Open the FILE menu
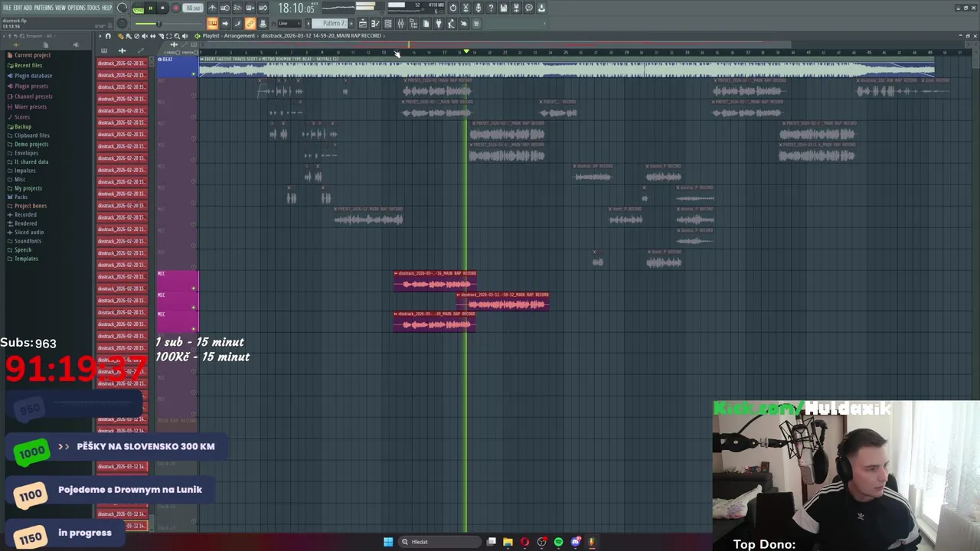Image resolution: width=980 pixels, height=551 pixels. [x=7, y=8]
